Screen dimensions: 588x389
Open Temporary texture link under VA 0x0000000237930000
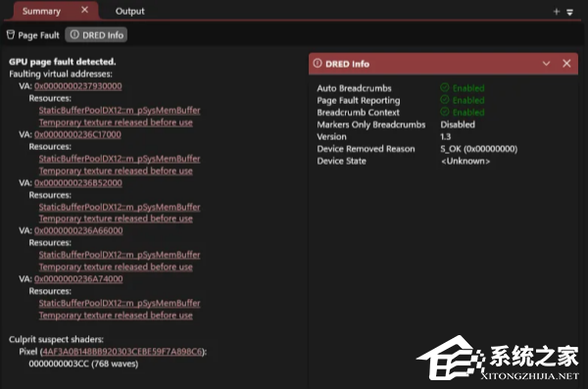tap(116, 122)
